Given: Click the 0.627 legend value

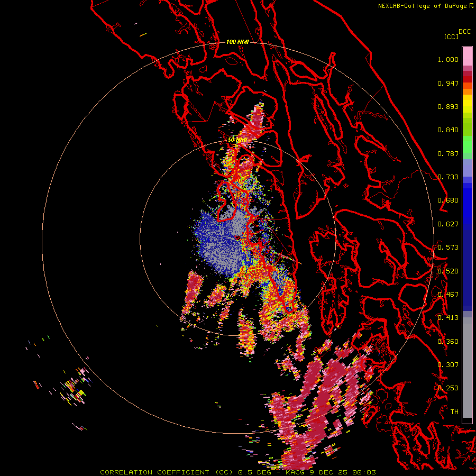Looking at the screenshot, I should tap(448, 224).
